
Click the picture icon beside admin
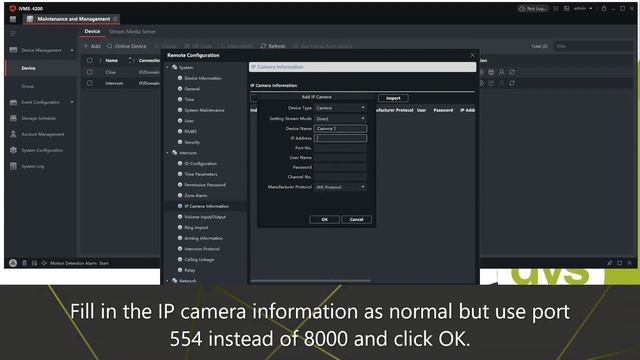(567, 8)
